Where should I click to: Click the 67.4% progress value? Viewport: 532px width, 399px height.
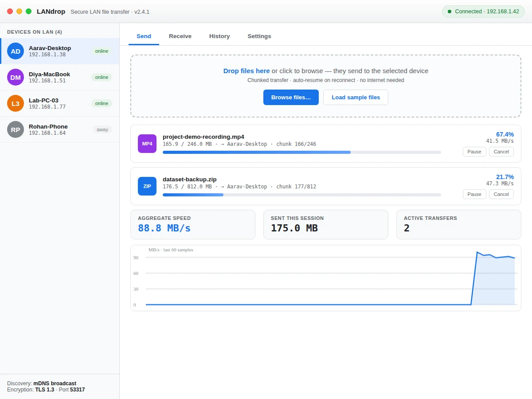click(x=505, y=134)
